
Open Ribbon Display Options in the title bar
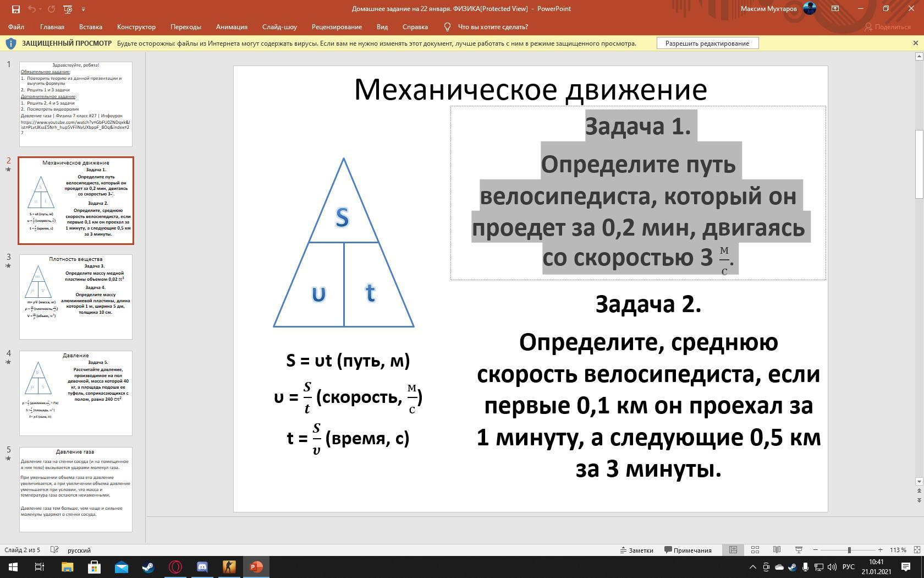click(x=835, y=9)
